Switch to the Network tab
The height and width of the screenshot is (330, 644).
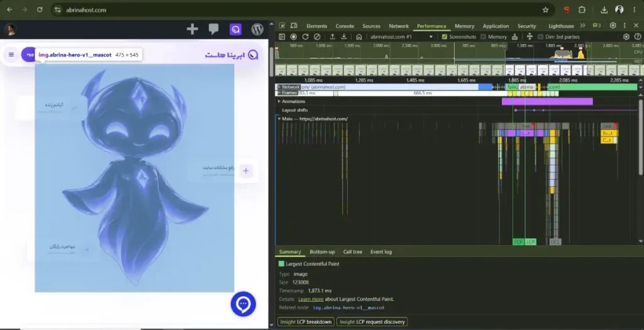pyautogui.click(x=398, y=26)
